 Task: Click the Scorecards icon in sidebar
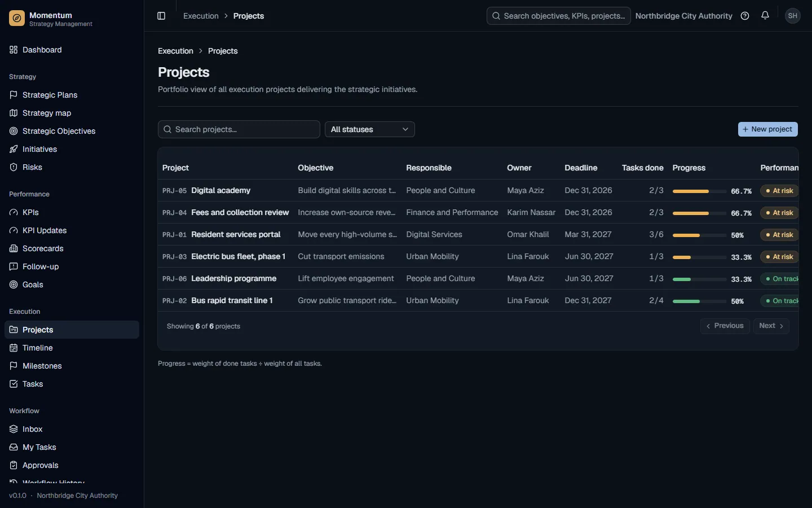tap(14, 248)
